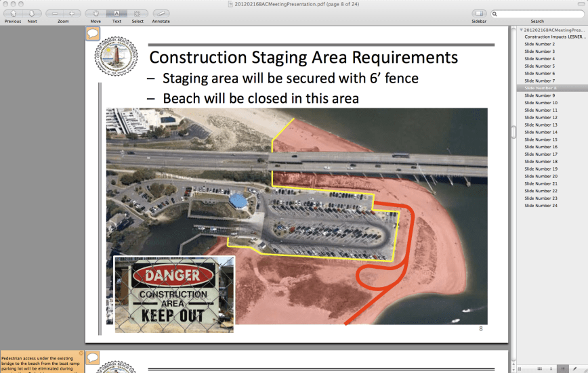Jump to Slide Number 3

[x=539, y=51]
